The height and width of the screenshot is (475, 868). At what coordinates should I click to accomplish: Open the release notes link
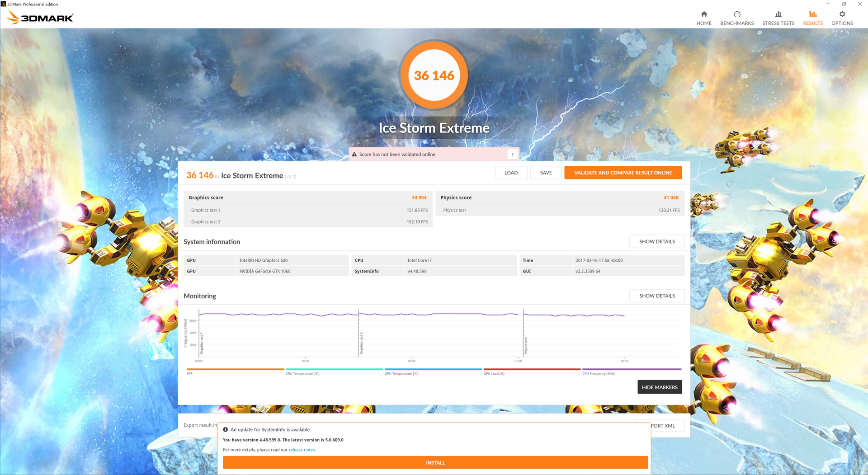click(302, 450)
